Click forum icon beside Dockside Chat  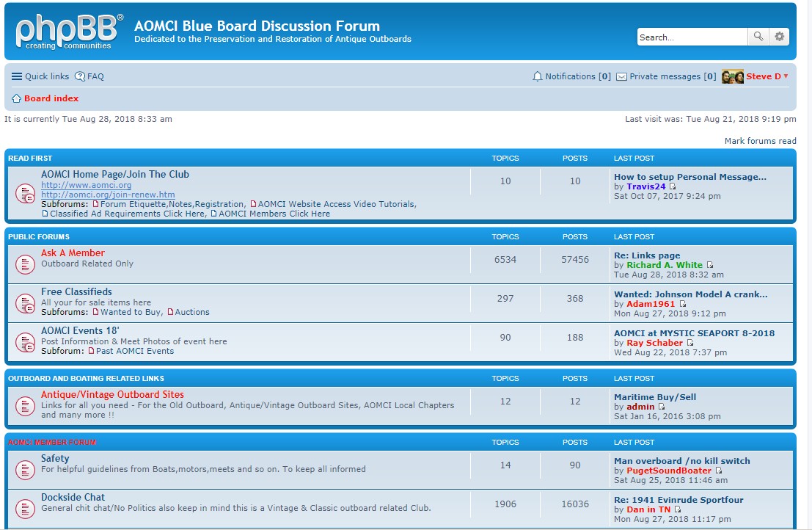(25, 509)
